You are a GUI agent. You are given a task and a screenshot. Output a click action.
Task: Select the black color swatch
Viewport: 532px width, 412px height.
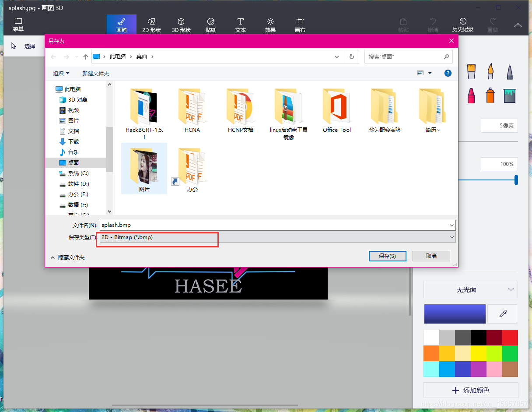click(479, 337)
